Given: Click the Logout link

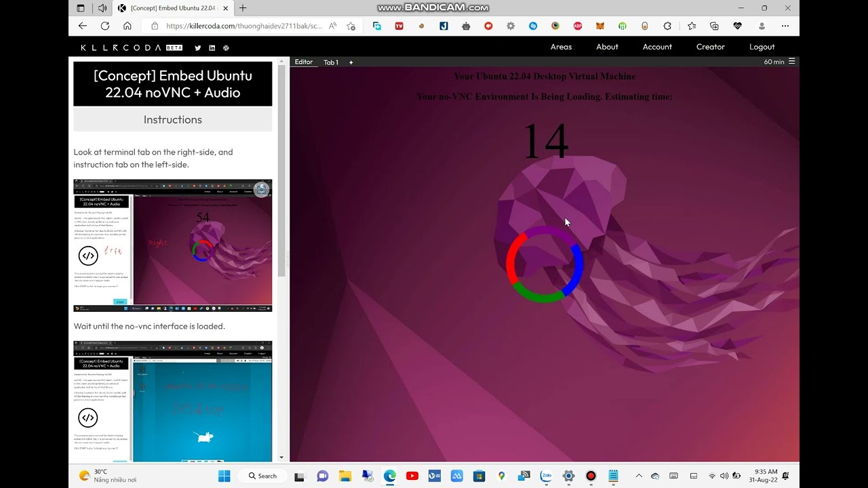Looking at the screenshot, I should (762, 47).
